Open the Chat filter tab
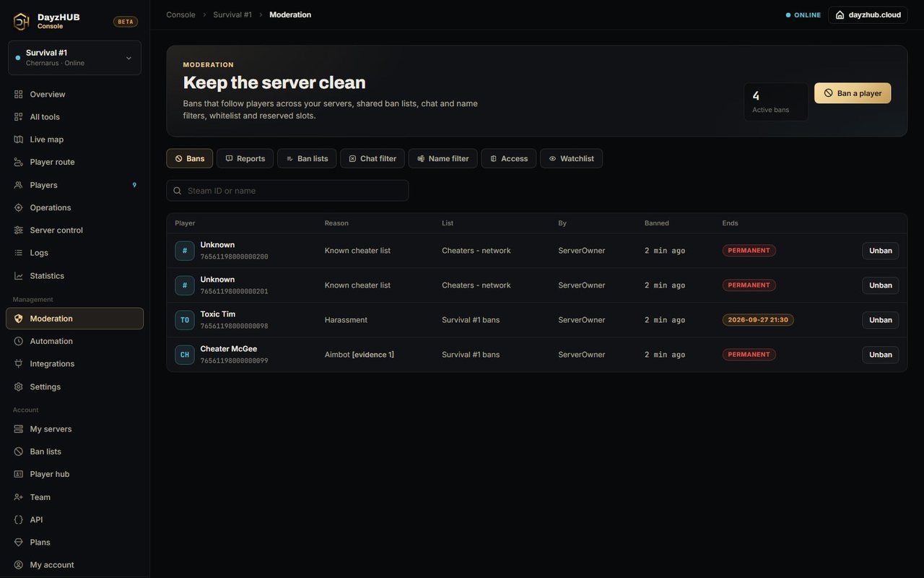The height and width of the screenshot is (578, 924). [372, 158]
